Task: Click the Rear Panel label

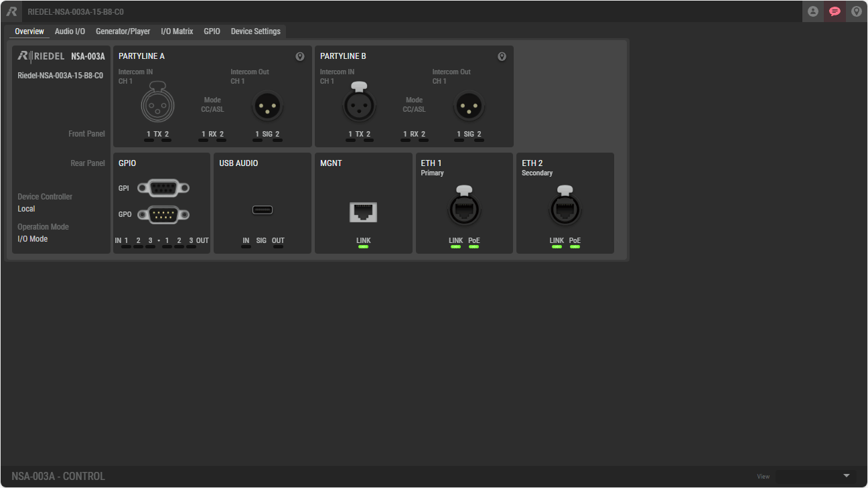Action: tap(88, 163)
